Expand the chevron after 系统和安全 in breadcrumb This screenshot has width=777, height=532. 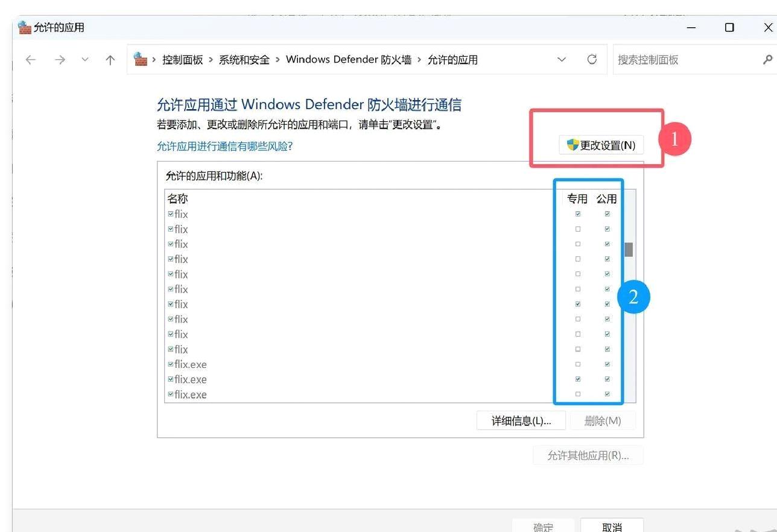[277, 60]
